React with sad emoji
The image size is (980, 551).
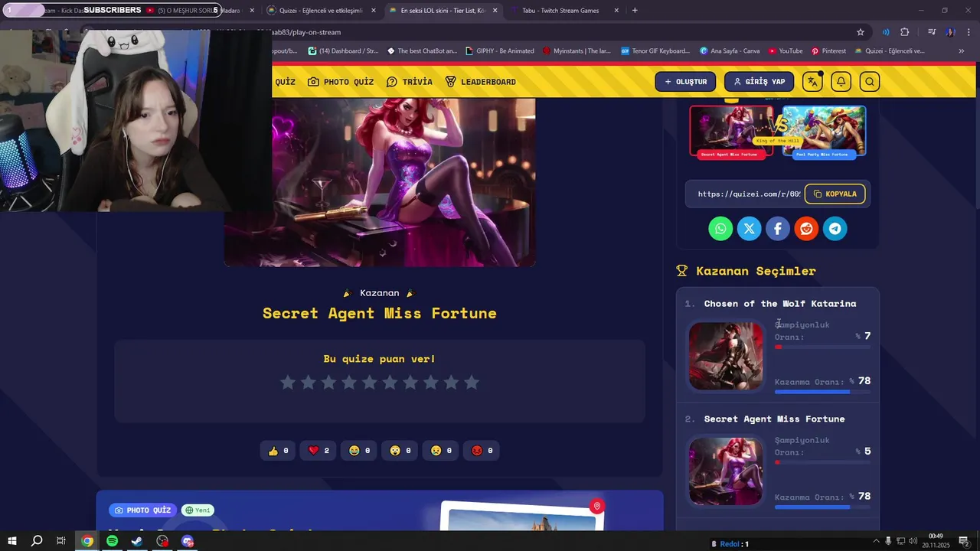[x=442, y=451]
